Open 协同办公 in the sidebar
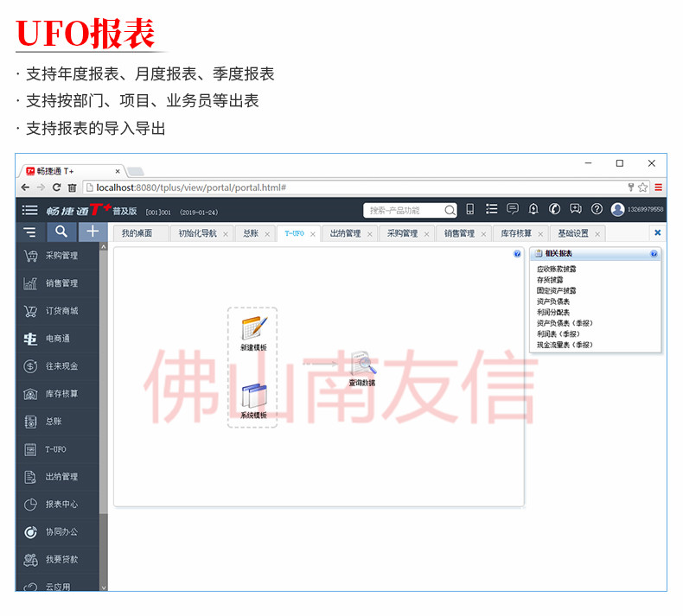This screenshot has width=683, height=616. pyautogui.click(x=58, y=532)
